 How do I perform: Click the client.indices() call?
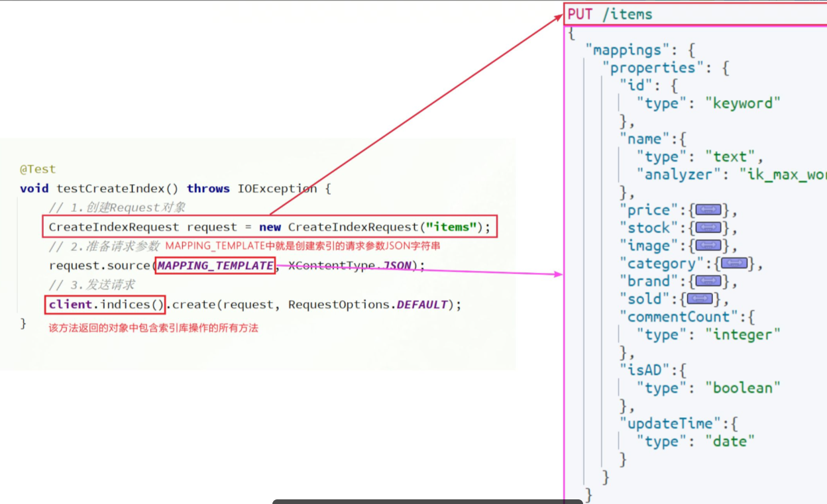tap(105, 305)
